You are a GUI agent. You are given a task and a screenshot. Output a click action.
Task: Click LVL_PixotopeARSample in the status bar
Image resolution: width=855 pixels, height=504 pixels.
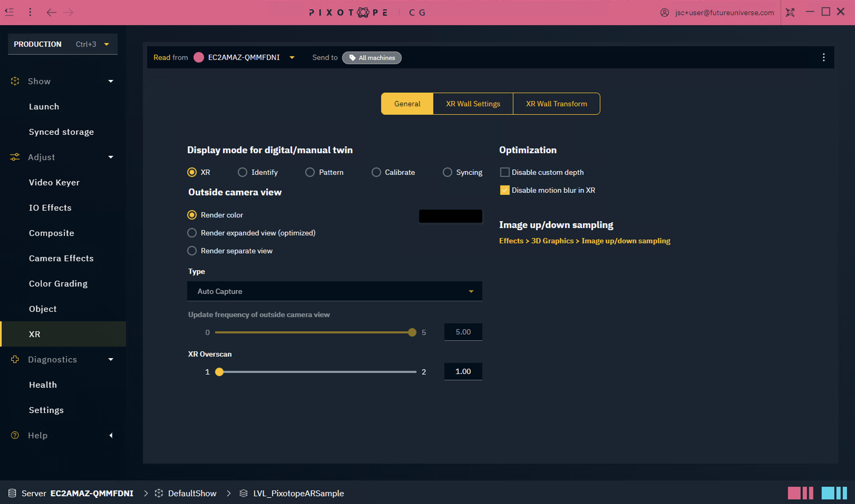[298, 493]
